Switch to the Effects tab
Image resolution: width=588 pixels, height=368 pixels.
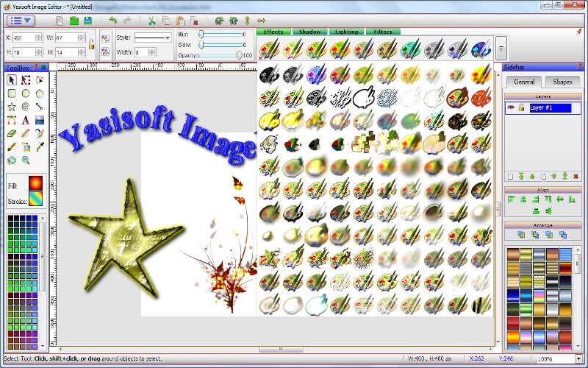click(273, 32)
